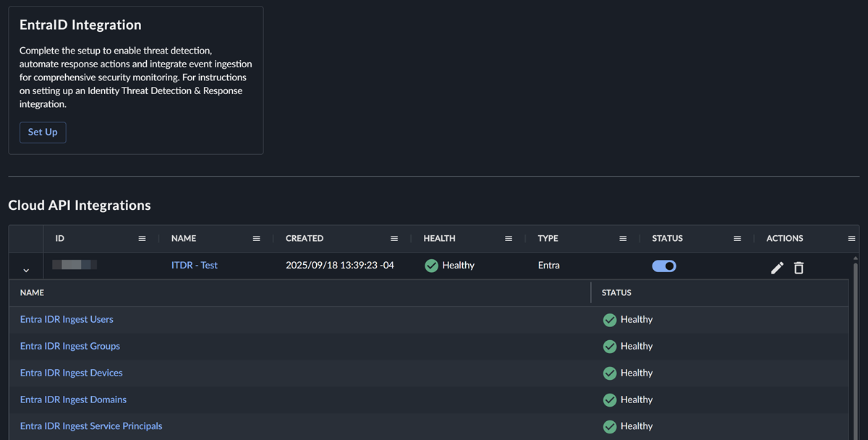
Task: Open the TYPE column menu icon
Action: [623, 239]
